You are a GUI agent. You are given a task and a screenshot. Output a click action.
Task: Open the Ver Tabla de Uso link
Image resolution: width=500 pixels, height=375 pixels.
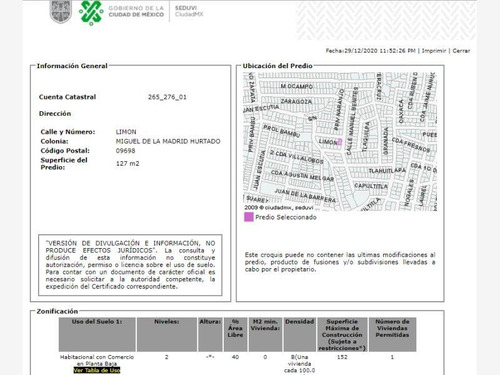[x=97, y=370]
